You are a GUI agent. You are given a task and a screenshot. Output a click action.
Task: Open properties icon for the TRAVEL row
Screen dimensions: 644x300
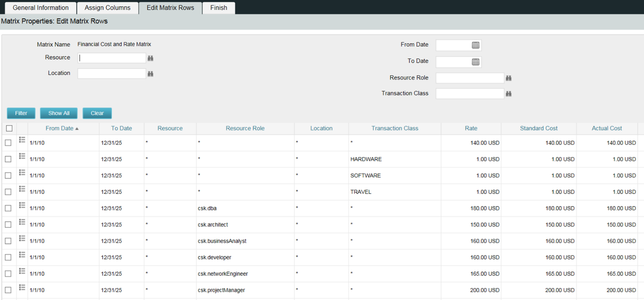click(x=22, y=189)
